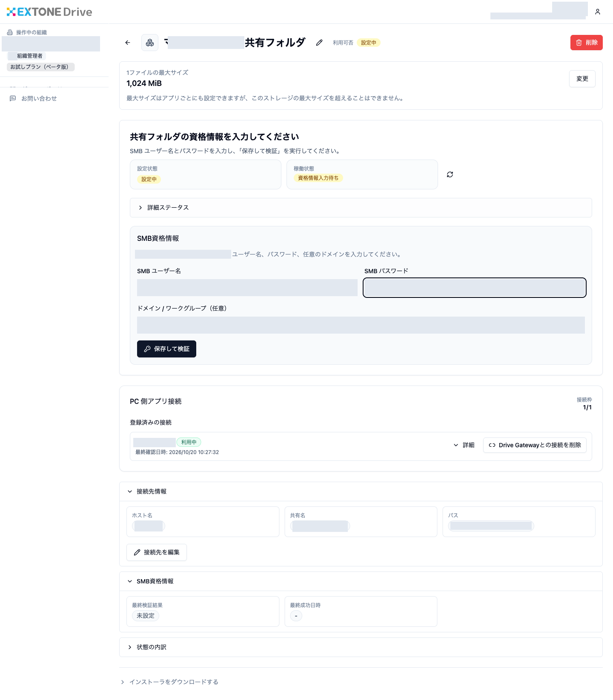This screenshot has width=613, height=700.
Task: Open the user account icon
Action: click(x=598, y=12)
